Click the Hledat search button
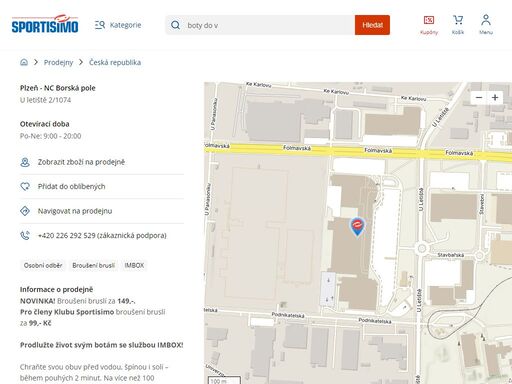This screenshot has width=512, height=384. tap(372, 25)
